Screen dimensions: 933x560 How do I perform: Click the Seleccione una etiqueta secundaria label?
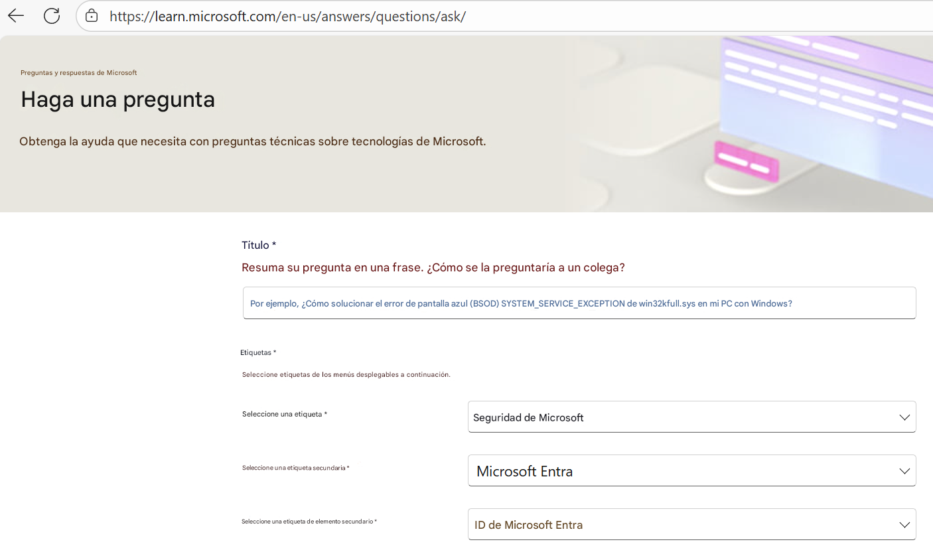295,468
